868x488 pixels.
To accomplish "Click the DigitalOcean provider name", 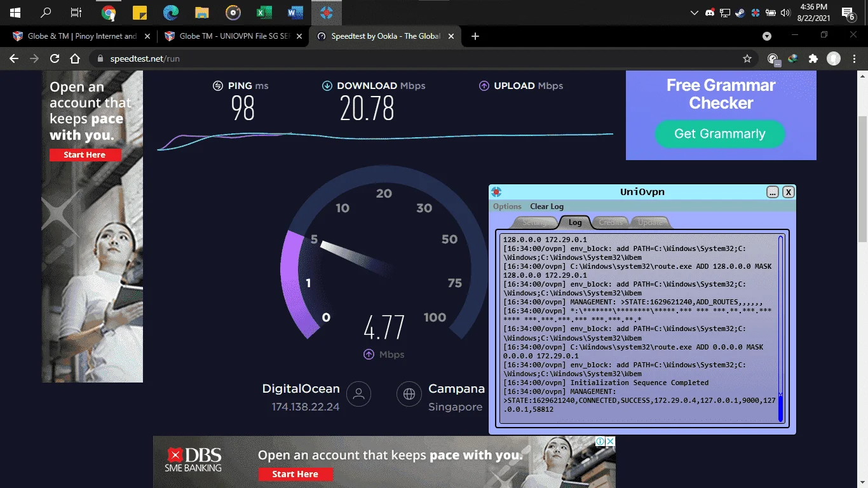I will 301,389.
